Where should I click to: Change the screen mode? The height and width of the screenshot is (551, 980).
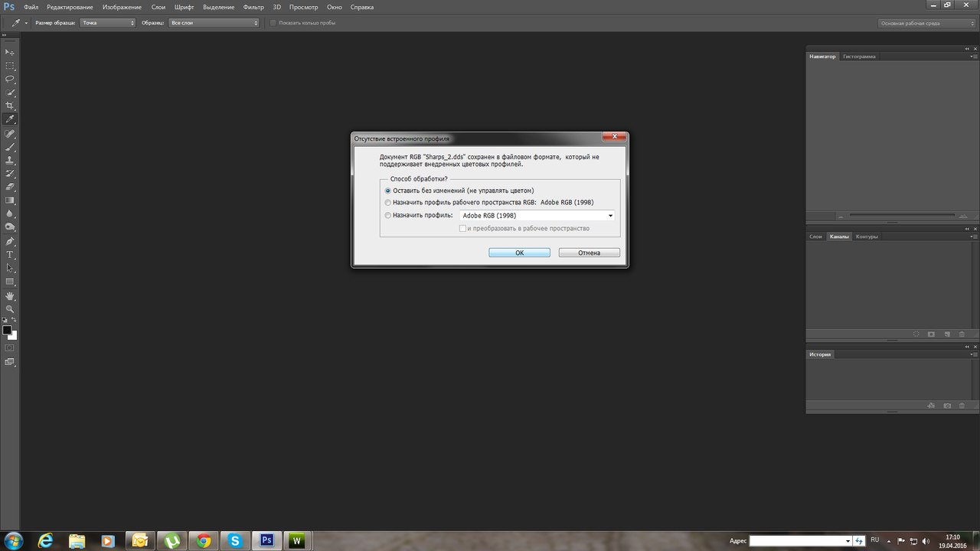pos(10,362)
